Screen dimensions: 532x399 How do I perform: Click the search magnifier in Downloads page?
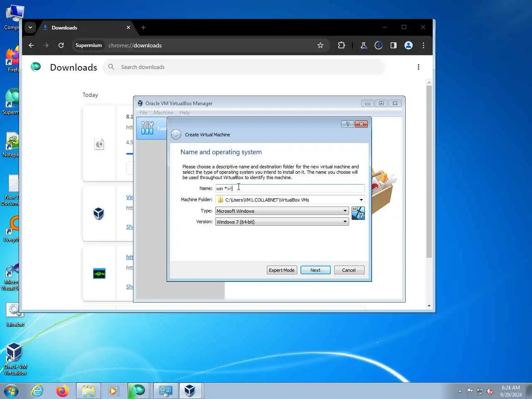coord(111,67)
